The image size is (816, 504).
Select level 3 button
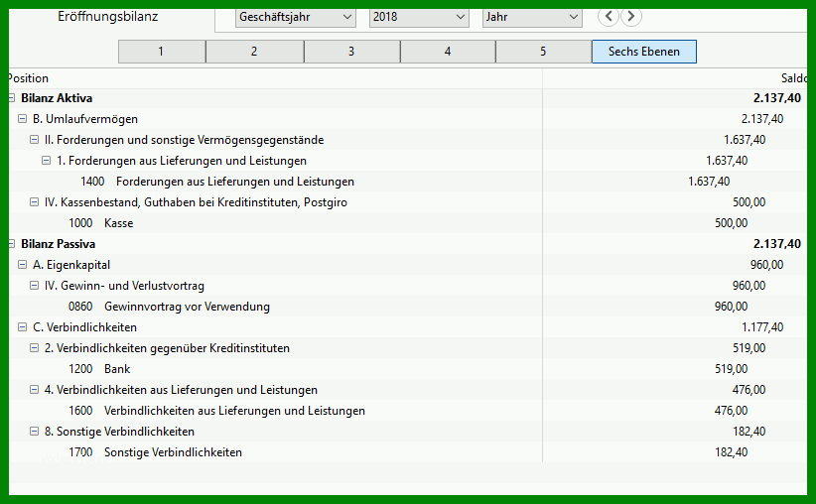pos(351,52)
